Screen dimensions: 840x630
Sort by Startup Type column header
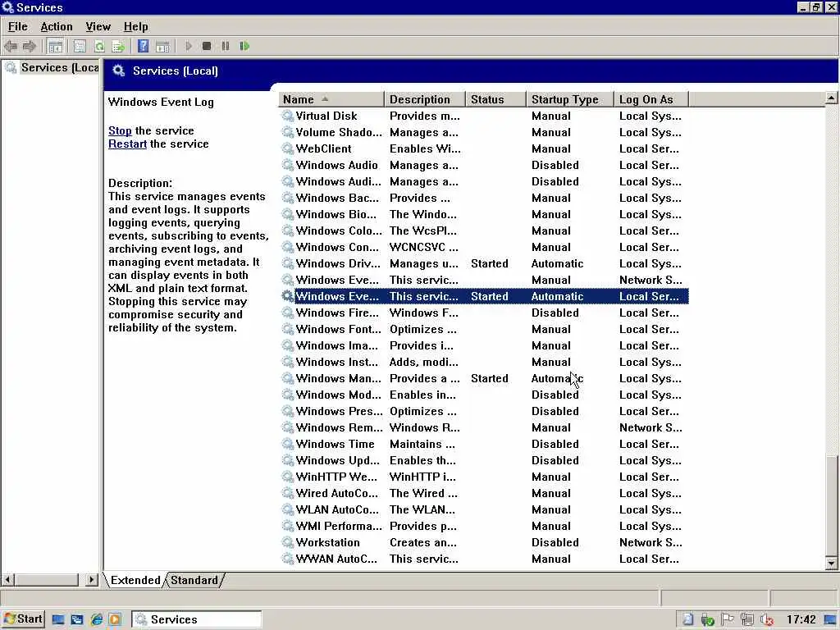tap(570, 99)
